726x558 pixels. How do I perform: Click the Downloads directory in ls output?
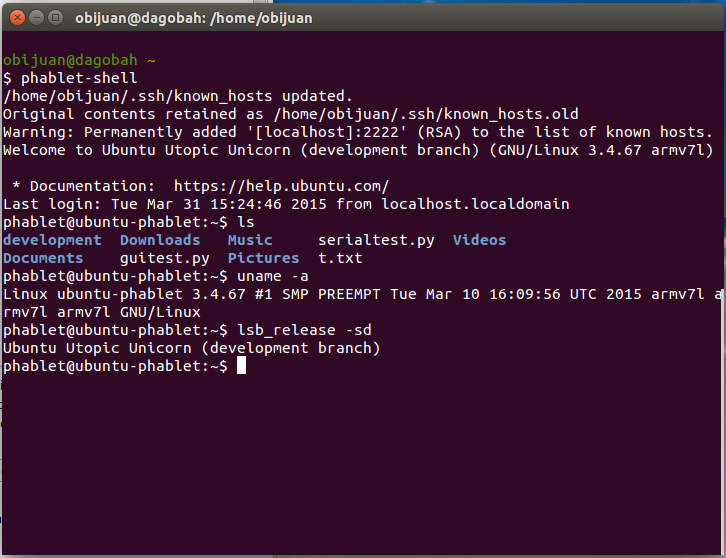tap(160, 240)
